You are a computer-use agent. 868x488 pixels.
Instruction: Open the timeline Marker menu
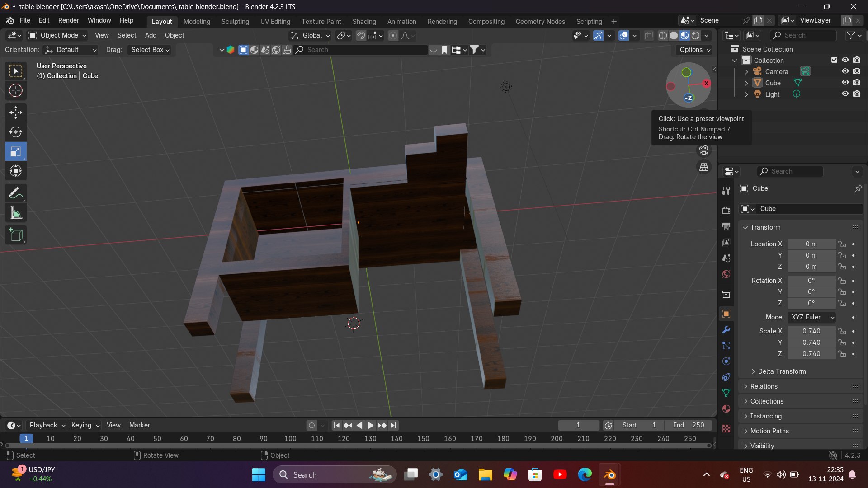pyautogui.click(x=139, y=425)
